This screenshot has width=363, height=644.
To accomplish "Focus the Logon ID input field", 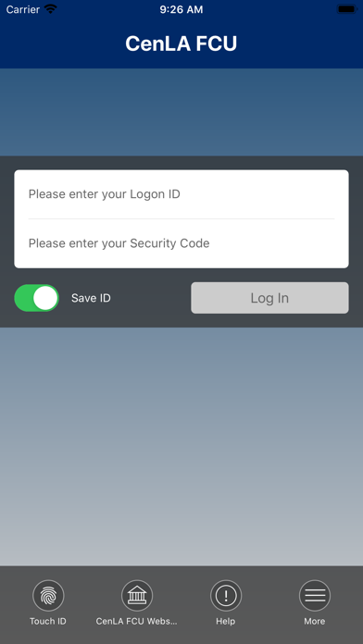I will click(181, 194).
